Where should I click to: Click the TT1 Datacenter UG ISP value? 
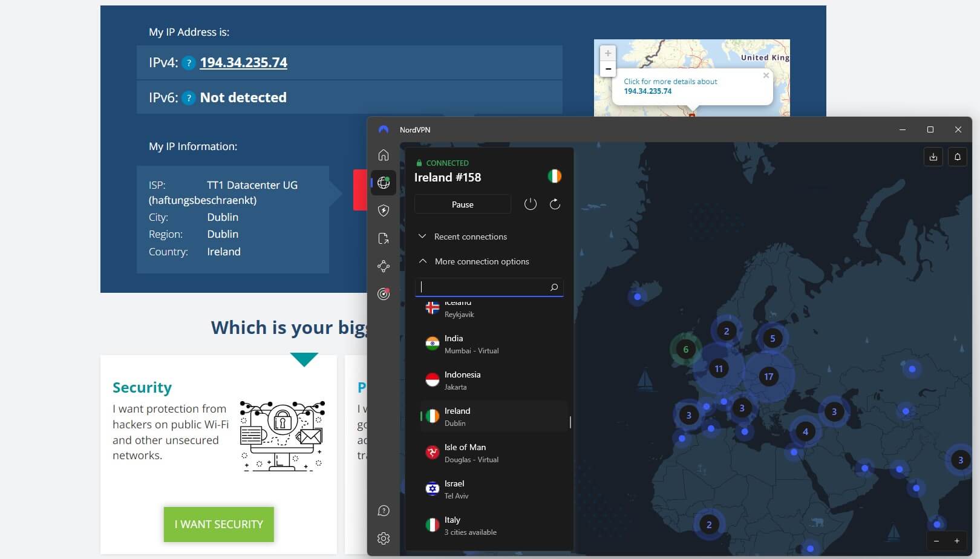point(252,185)
